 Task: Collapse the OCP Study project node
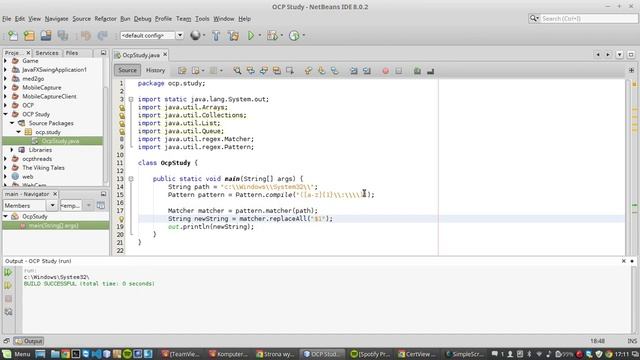click(x=5, y=114)
